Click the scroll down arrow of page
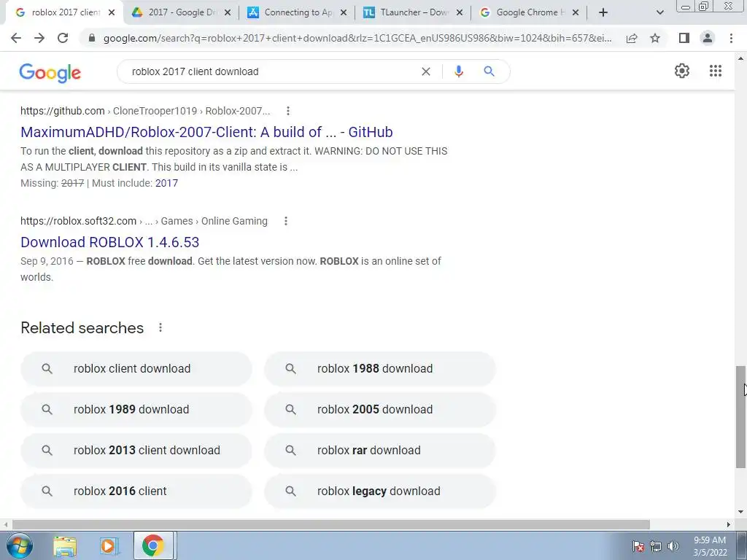Viewport: 747px width, 560px height. pyautogui.click(x=740, y=513)
